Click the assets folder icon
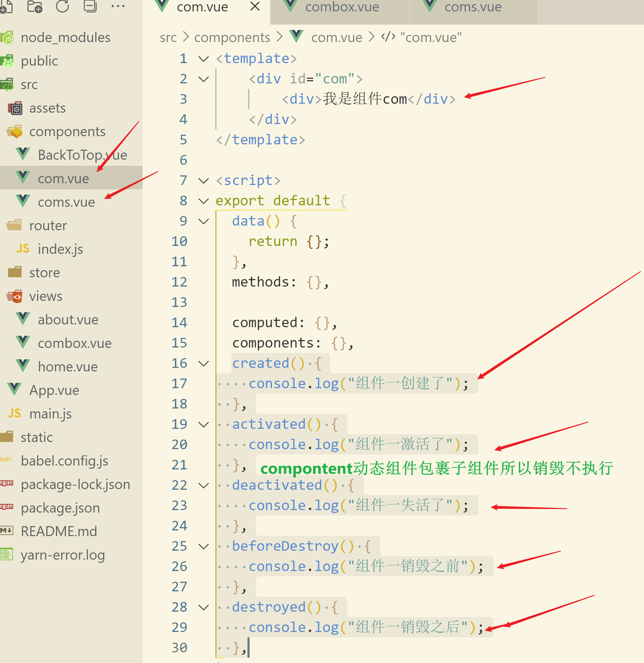644x663 pixels. [15, 108]
